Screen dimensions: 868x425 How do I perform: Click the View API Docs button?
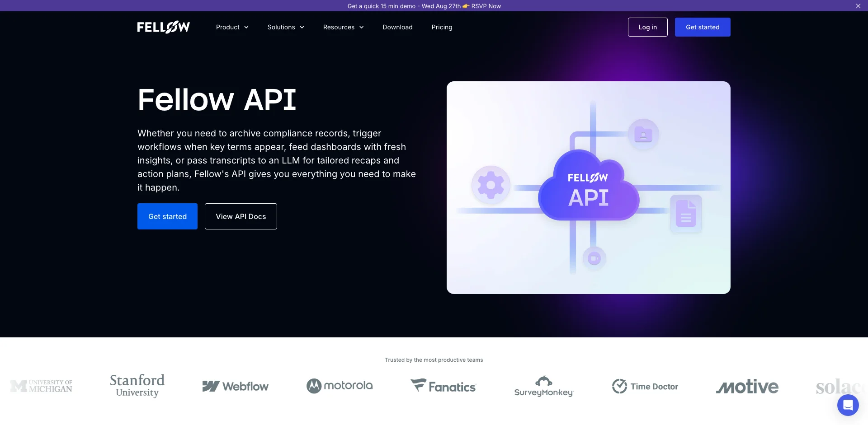coord(241,216)
